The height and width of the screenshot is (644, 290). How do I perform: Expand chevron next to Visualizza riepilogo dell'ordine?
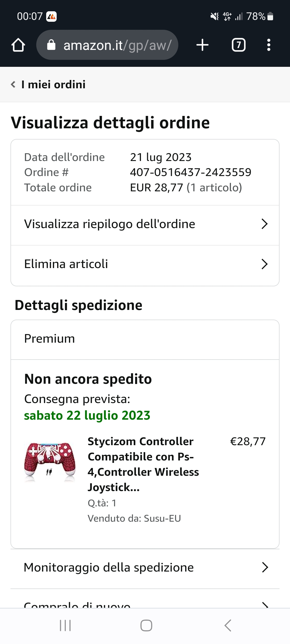[x=265, y=224]
